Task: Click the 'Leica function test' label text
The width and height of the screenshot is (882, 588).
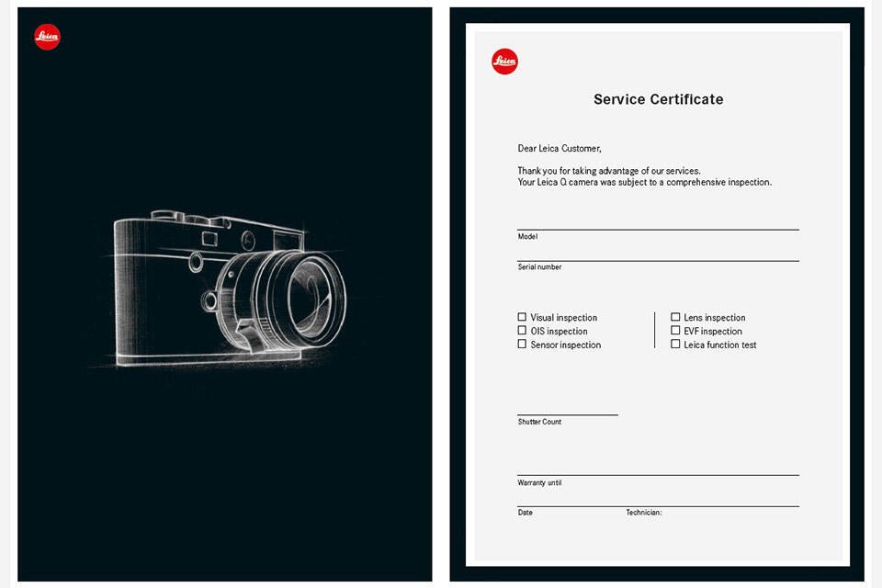Action: tap(720, 345)
